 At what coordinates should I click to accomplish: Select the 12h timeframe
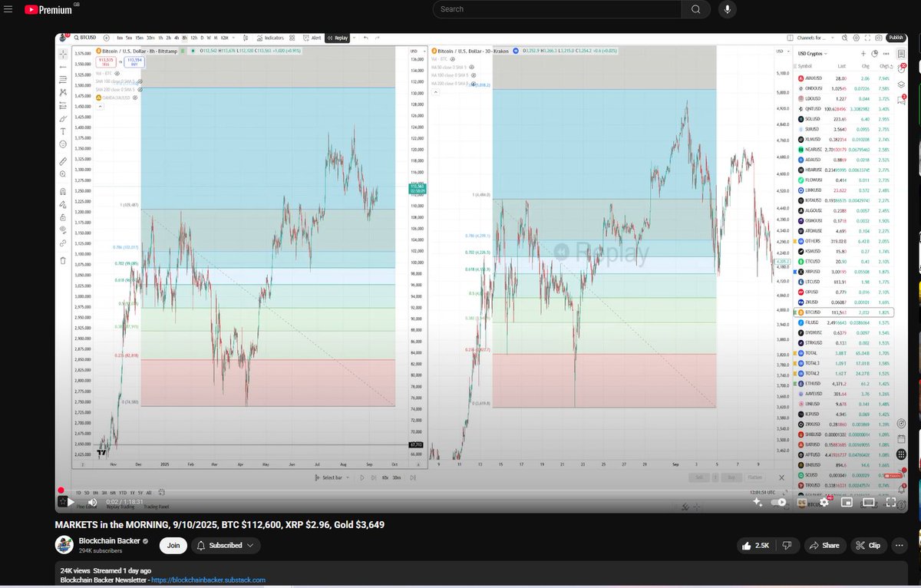point(194,38)
